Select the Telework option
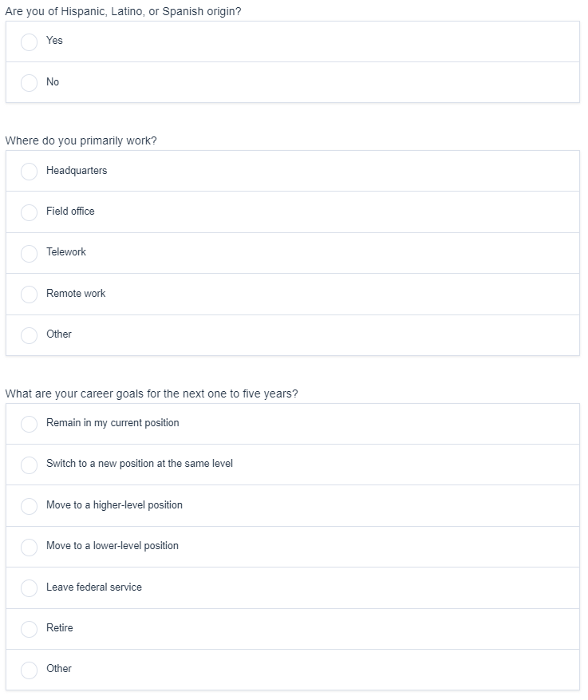This screenshot has width=588, height=700. (x=30, y=253)
